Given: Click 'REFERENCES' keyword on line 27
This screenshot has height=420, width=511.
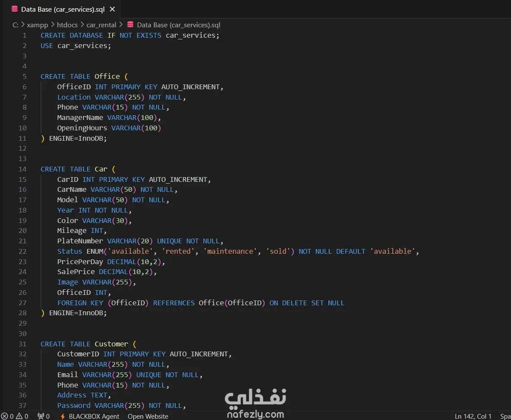Looking at the screenshot, I should (174, 303).
